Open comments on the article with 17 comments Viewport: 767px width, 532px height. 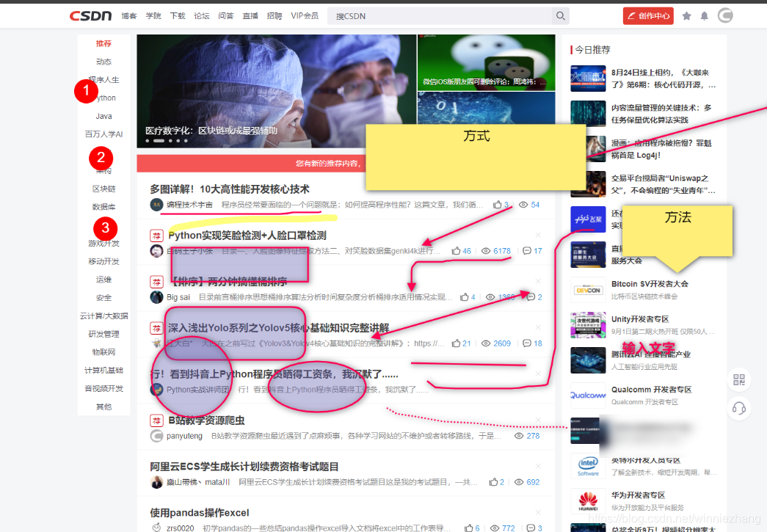[x=527, y=251]
